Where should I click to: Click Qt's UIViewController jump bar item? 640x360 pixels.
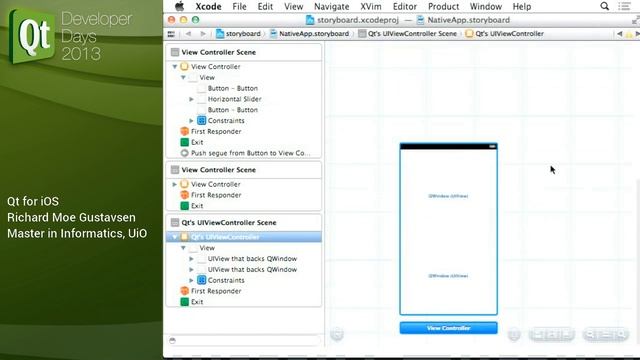pos(504,34)
